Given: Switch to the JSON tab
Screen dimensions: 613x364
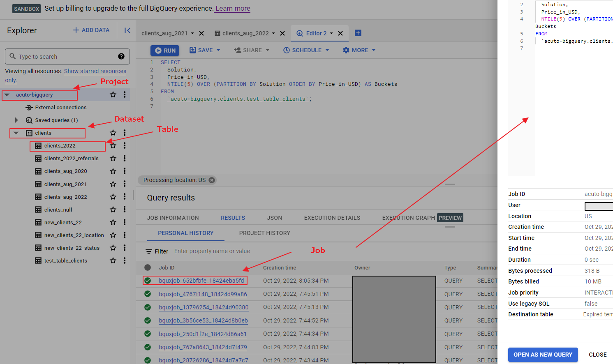Looking at the screenshot, I should click(275, 218).
